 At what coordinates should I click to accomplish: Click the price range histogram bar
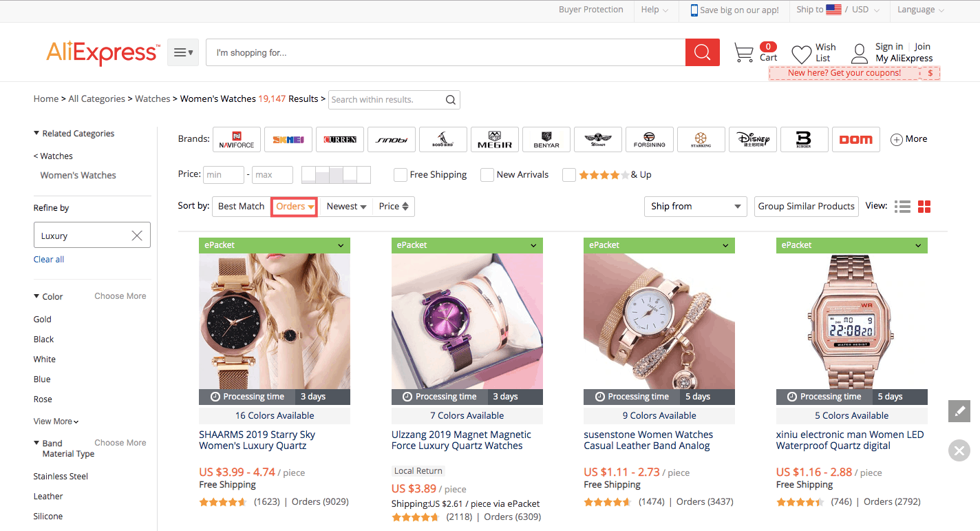pos(336,175)
